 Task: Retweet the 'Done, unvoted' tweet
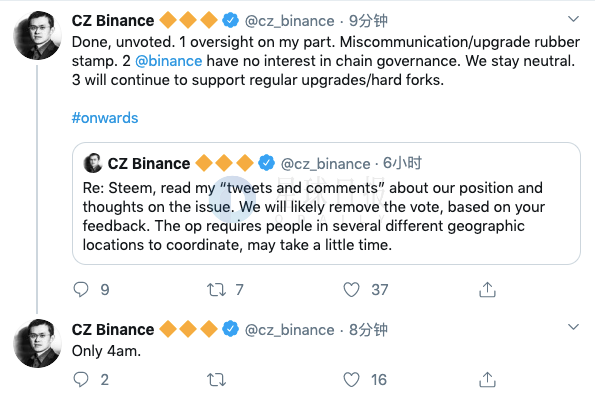tap(216, 290)
